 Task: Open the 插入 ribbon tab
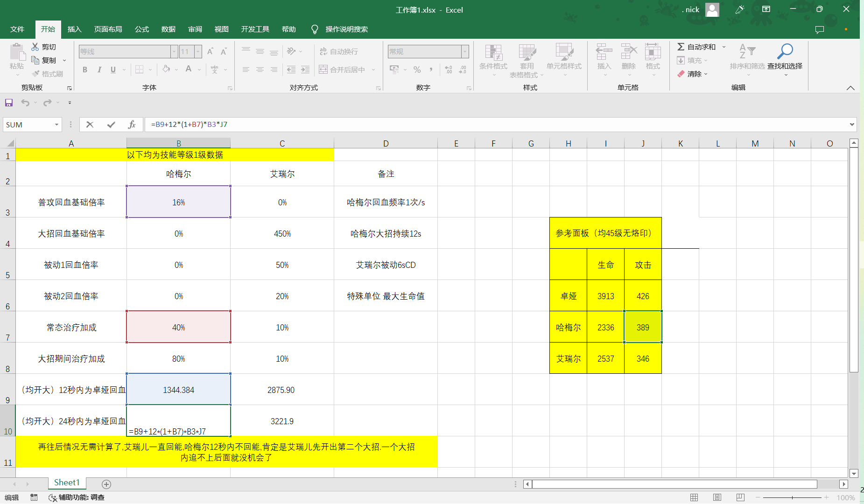click(x=74, y=29)
